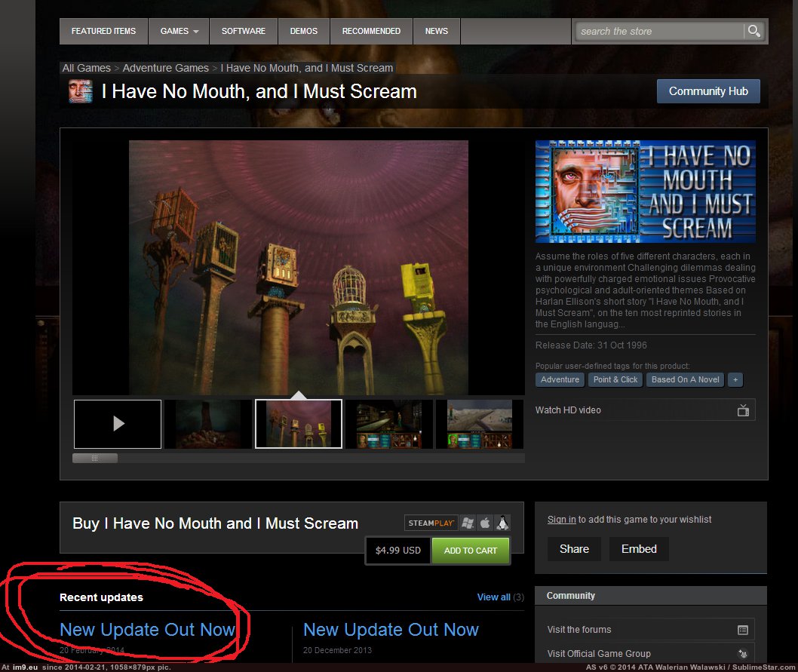Click the Release Date: 31 Oct 1996 text
The width and height of the screenshot is (798, 672).
point(591,345)
